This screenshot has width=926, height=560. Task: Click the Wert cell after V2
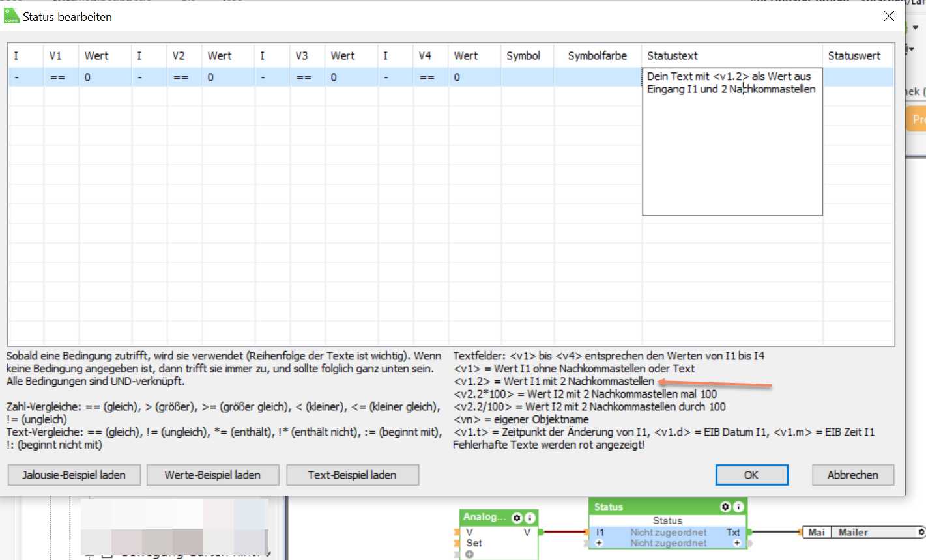click(229, 77)
